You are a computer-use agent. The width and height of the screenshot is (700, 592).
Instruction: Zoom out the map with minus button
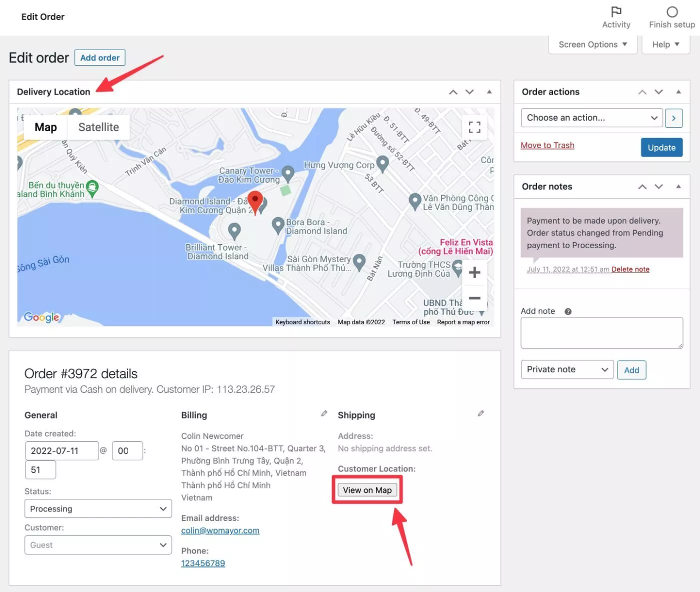click(x=474, y=298)
